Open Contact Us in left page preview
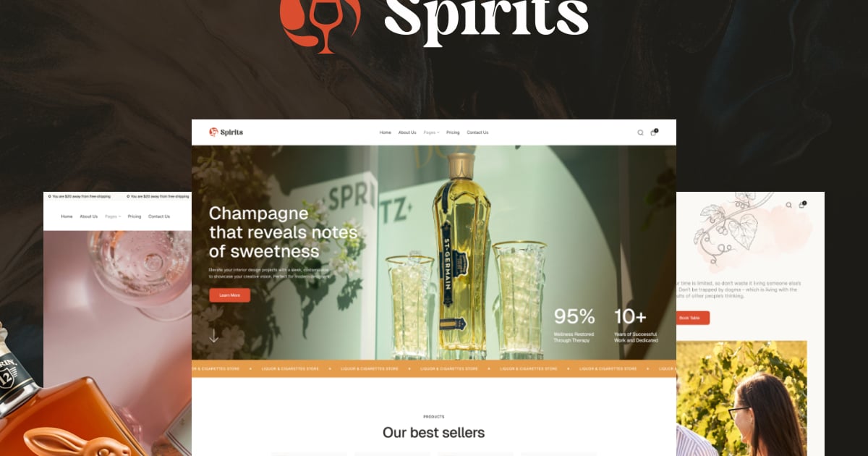The width and height of the screenshot is (868, 456). (x=159, y=216)
